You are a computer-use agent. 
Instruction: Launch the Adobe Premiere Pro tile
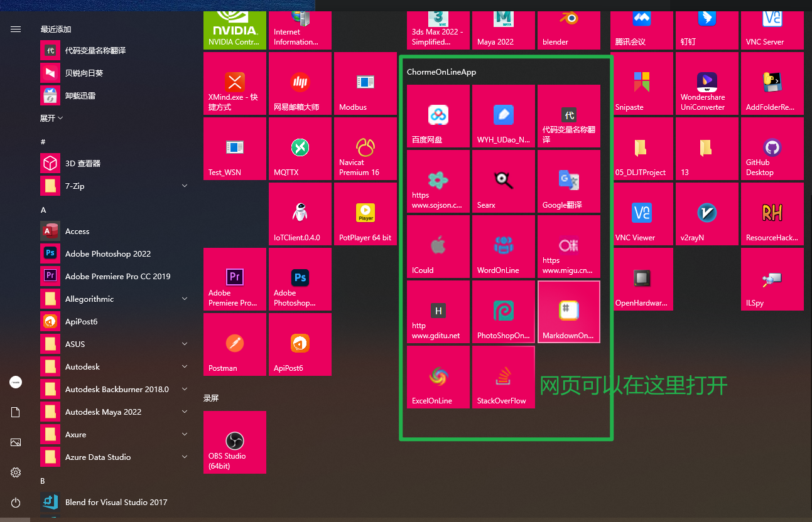tap(235, 279)
